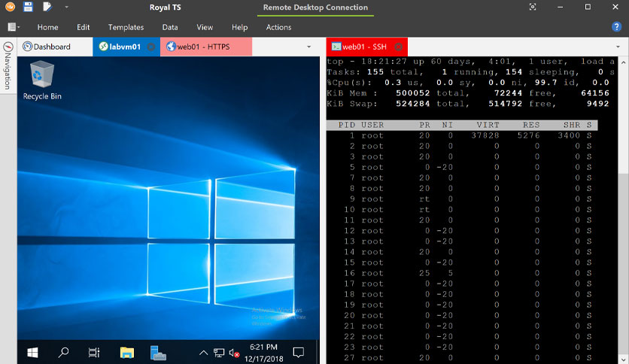Open Task View on the remote taskbar
Screen dimensions: 629x364
point(94,353)
